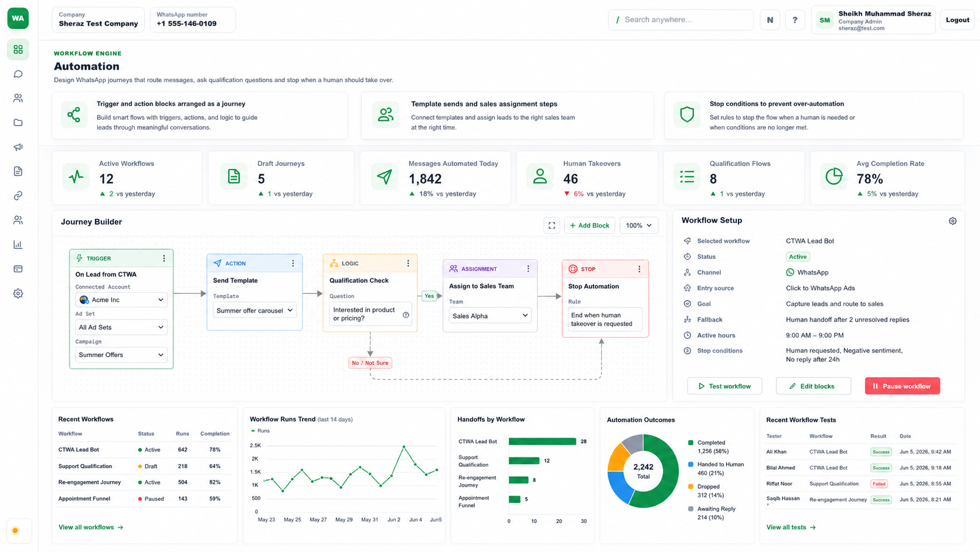The width and height of the screenshot is (980, 552).
Task: Expand the Summer Offers campaign dropdown
Action: (121, 355)
